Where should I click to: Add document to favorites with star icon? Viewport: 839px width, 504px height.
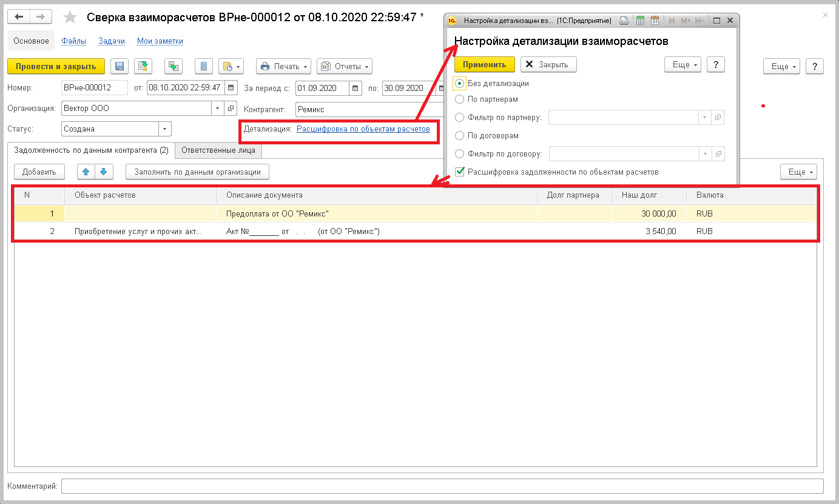point(70,18)
